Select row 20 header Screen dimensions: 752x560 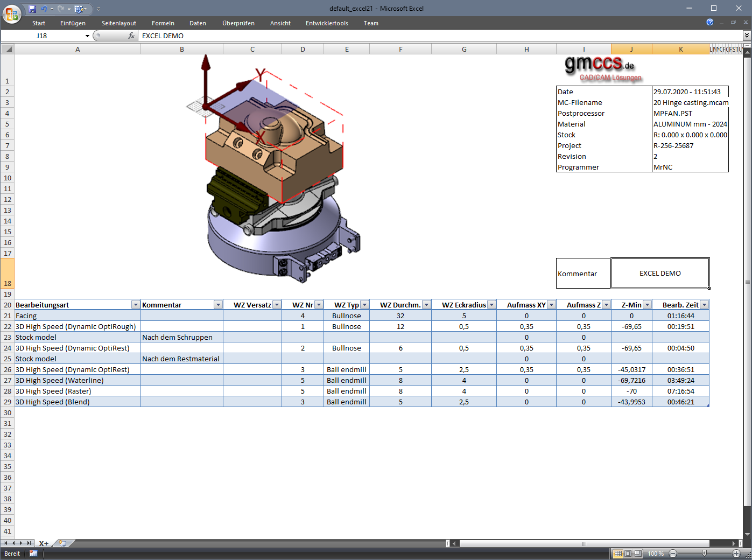tap(7, 305)
